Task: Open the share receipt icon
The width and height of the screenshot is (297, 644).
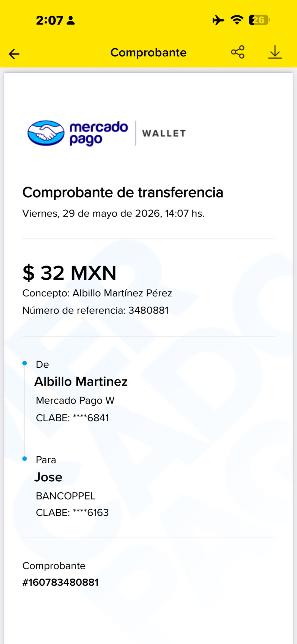Action: 238,52
